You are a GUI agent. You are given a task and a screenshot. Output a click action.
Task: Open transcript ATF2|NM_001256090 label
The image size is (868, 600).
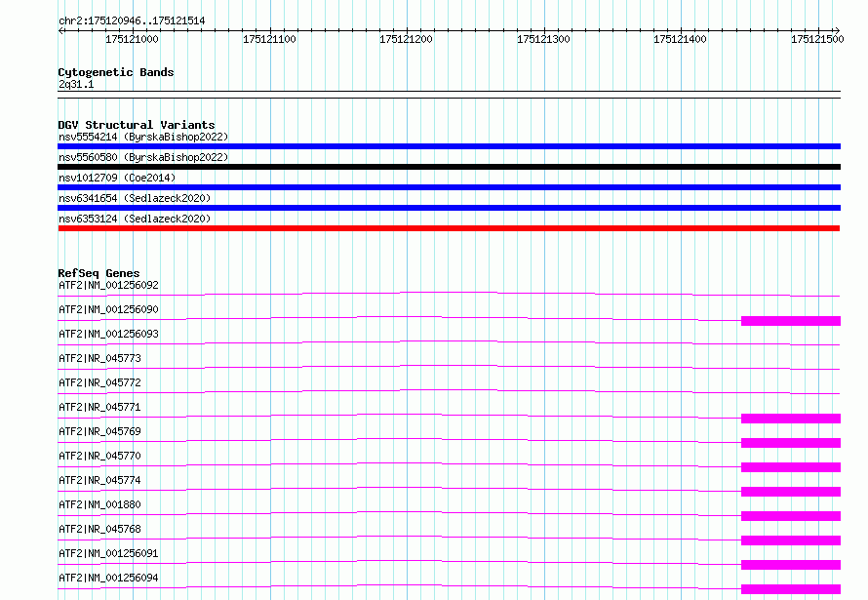tap(108, 309)
